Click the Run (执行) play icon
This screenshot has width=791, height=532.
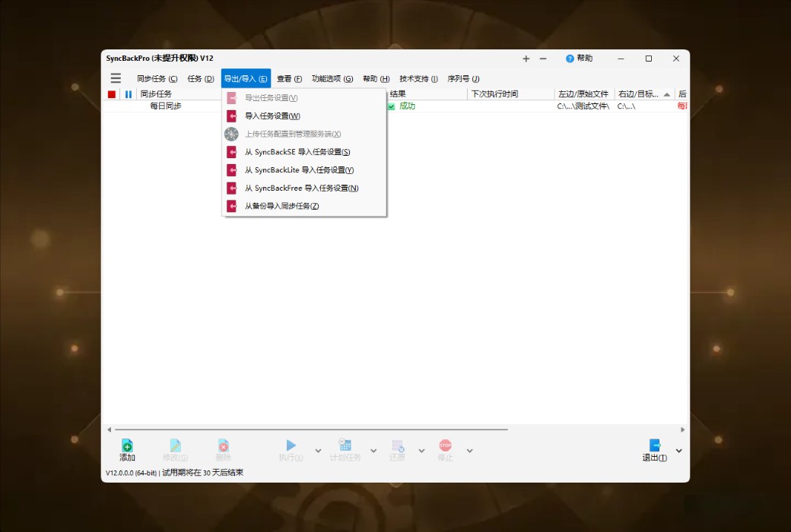pos(291,447)
